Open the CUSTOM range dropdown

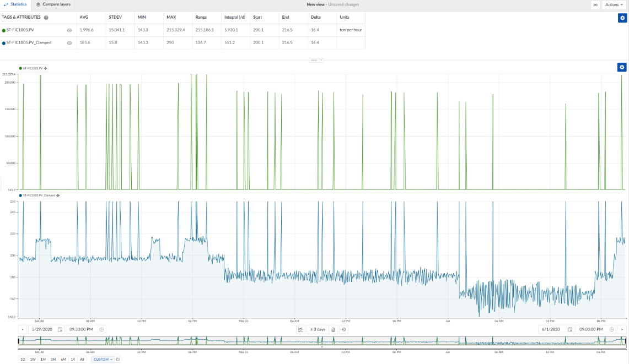tap(103, 360)
